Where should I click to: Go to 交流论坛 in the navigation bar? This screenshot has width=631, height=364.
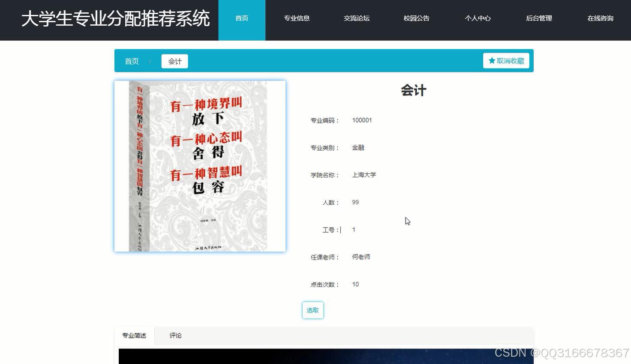click(357, 18)
